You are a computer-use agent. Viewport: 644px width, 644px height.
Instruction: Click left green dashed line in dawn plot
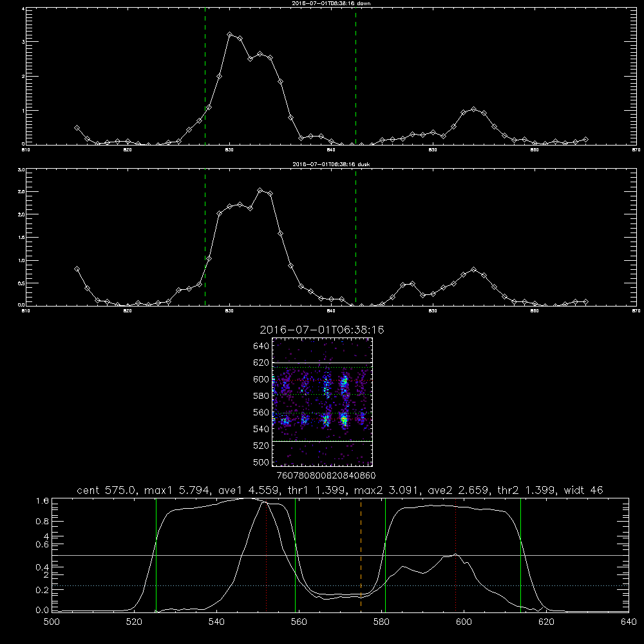pos(205,77)
